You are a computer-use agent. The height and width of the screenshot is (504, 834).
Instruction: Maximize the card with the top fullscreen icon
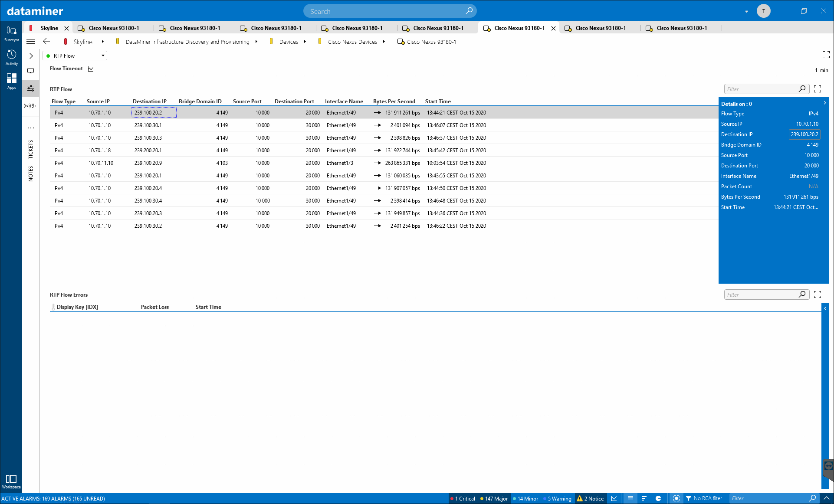(826, 55)
